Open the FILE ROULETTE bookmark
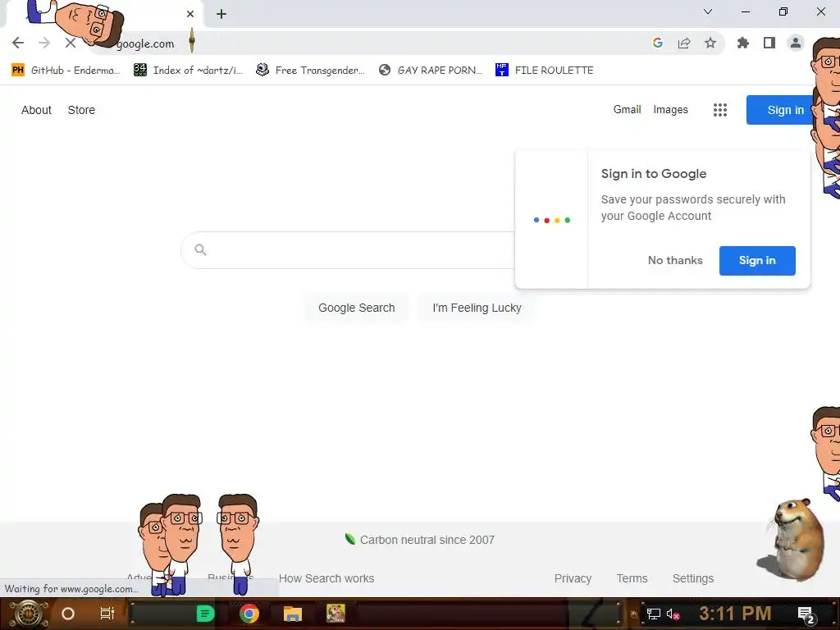Image resolution: width=840 pixels, height=630 pixels. click(545, 71)
